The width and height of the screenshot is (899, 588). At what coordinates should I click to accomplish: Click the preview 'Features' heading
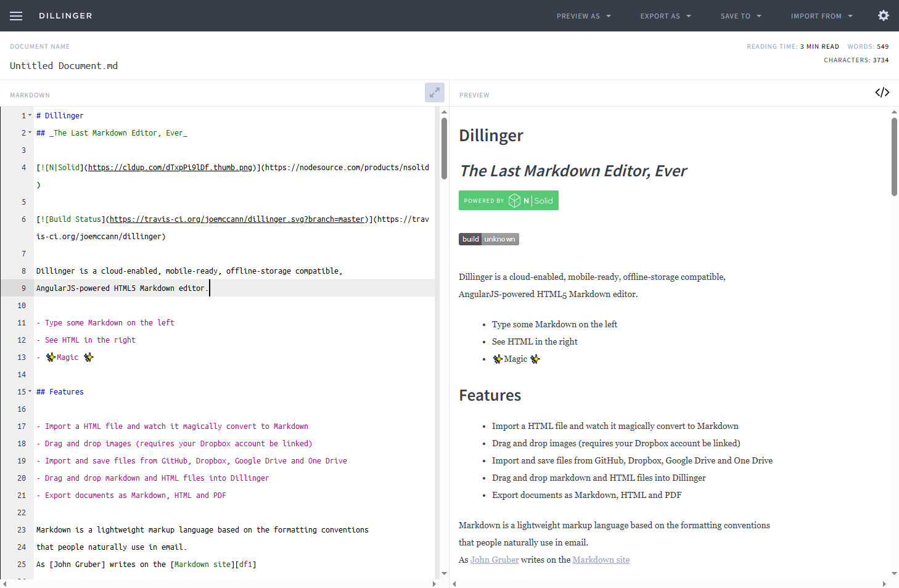[x=490, y=395]
